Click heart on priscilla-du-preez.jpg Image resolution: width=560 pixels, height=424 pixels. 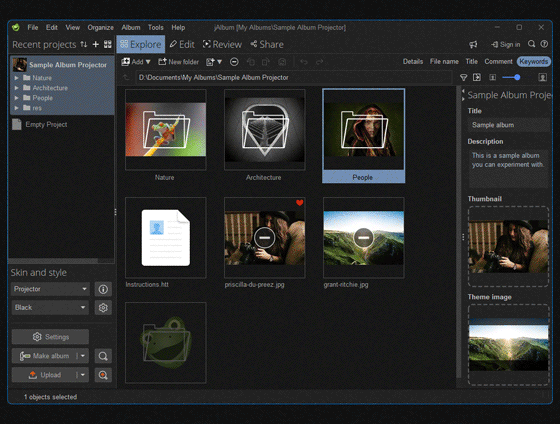click(x=300, y=203)
